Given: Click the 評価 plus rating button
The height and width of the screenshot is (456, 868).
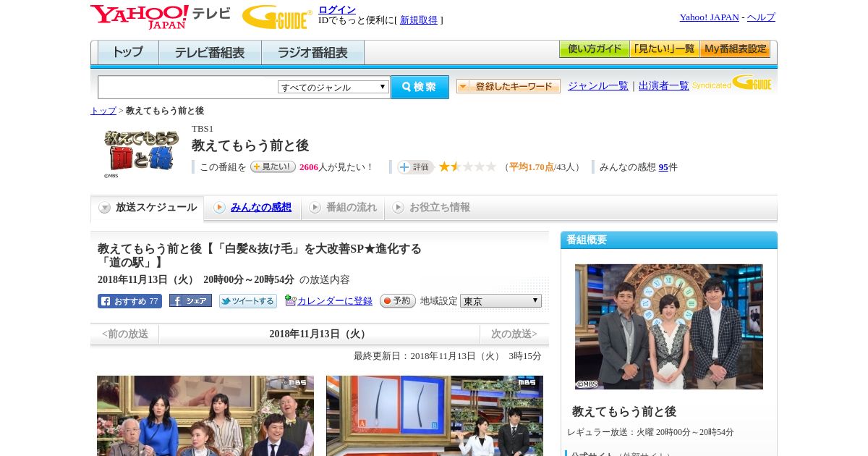Looking at the screenshot, I should tap(415, 167).
